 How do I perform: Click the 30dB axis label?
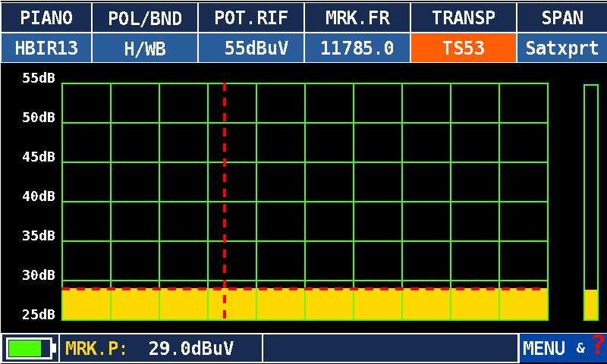pos(39,275)
